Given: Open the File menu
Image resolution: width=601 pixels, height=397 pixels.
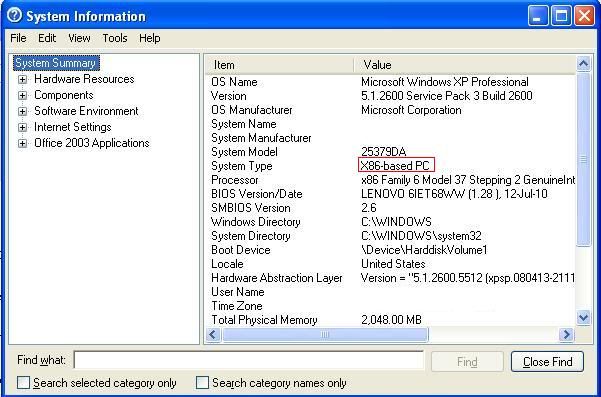Looking at the screenshot, I should [18, 38].
